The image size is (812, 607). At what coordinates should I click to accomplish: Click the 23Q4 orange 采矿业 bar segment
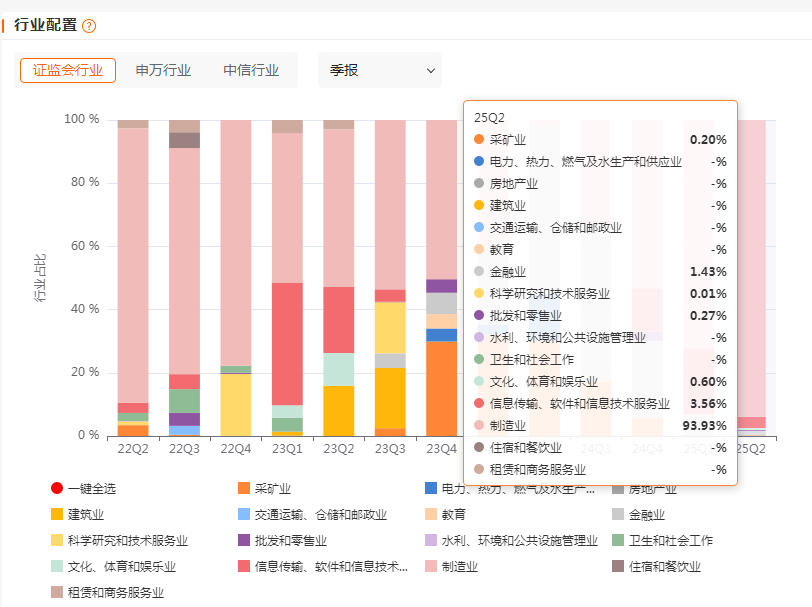[442, 388]
